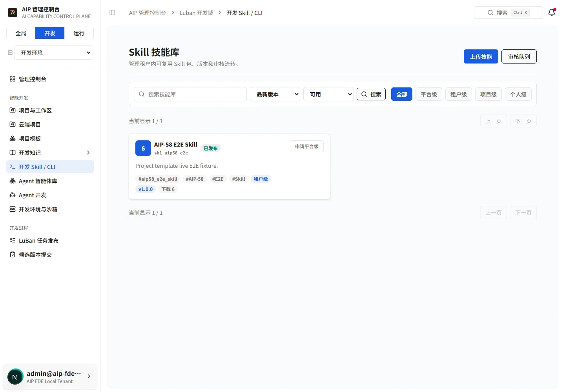Click the 开发环境与沙箱 icon
The height and width of the screenshot is (392, 565).
point(13,209)
